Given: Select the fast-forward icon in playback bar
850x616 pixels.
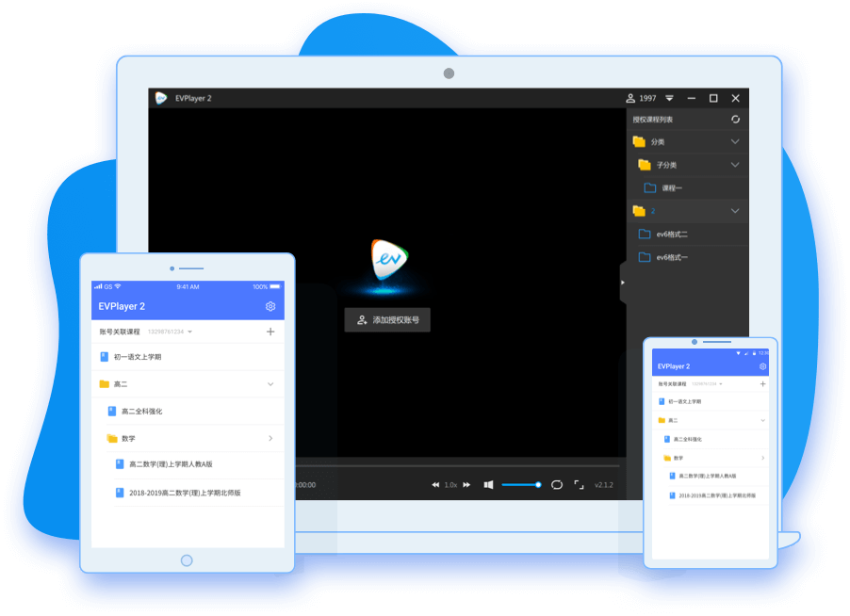Looking at the screenshot, I should [466, 484].
